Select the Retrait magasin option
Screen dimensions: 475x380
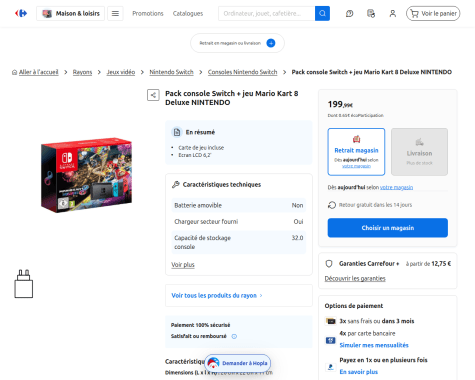point(356,152)
